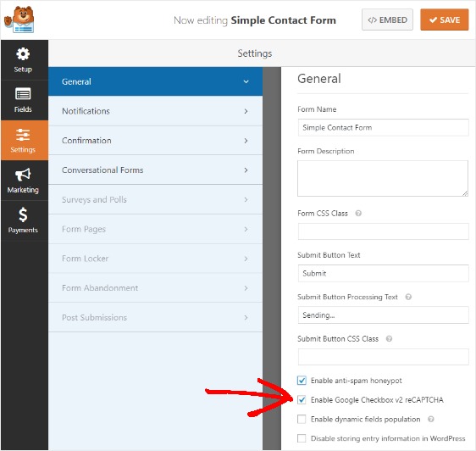The height and width of the screenshot is (451, 476).
Task: Click help icon beside Submit Button CSS Class
Action: coord(389,338)
